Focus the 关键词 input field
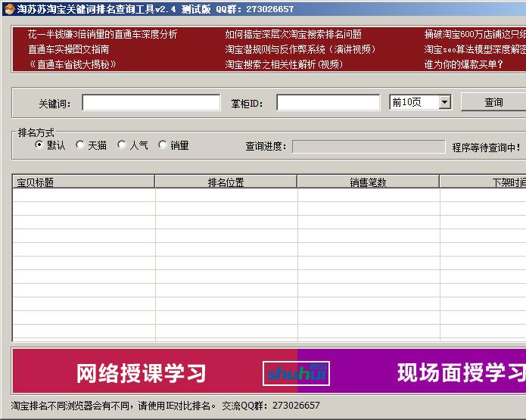 (x=151, y=102)
